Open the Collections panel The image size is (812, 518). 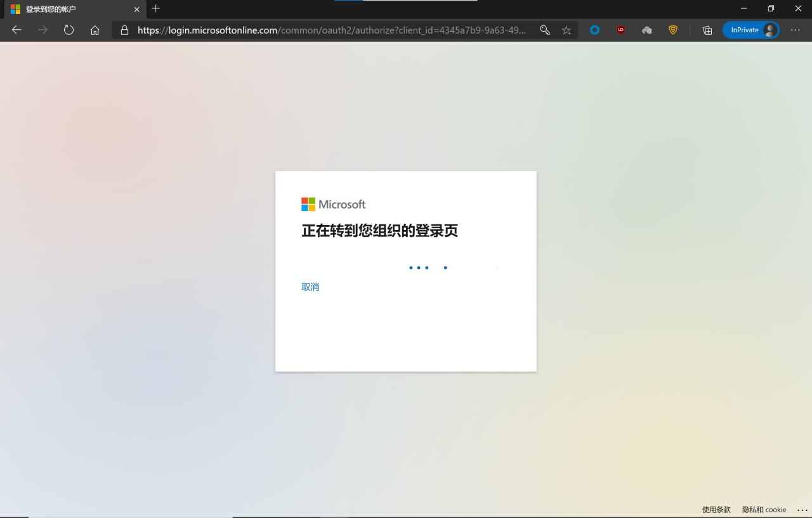pyautogui.click(x=707, y=30)
